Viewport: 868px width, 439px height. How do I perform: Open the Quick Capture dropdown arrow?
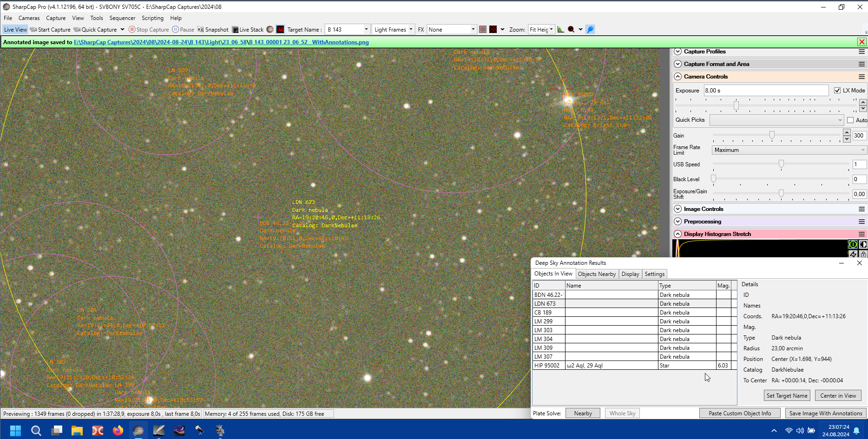pyautogui.click(x=122, y=29)
